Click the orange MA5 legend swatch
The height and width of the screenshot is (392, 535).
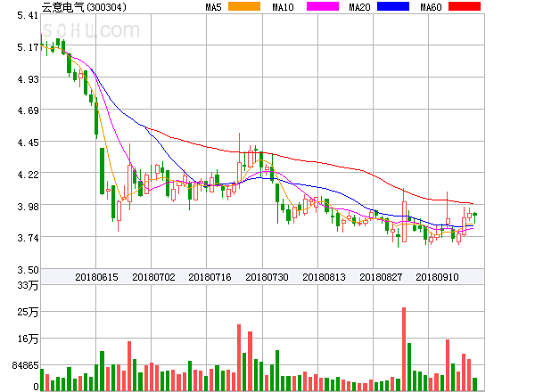click(244, 6)
